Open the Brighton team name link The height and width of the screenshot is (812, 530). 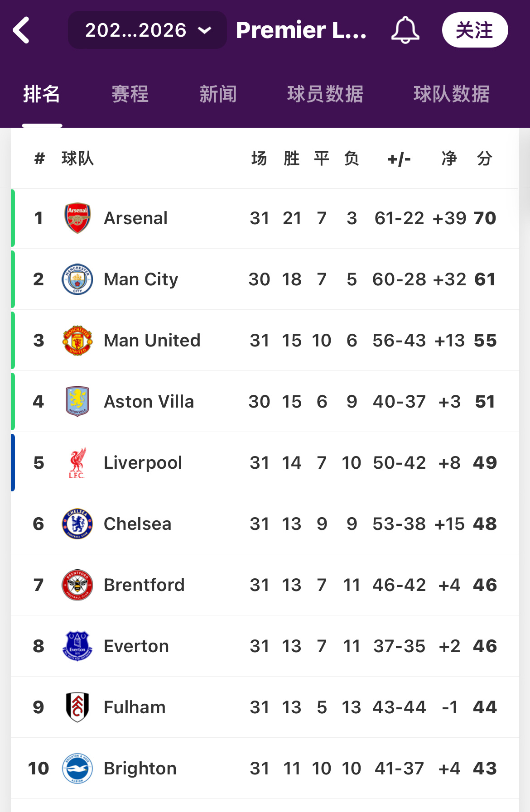[140, 769]
